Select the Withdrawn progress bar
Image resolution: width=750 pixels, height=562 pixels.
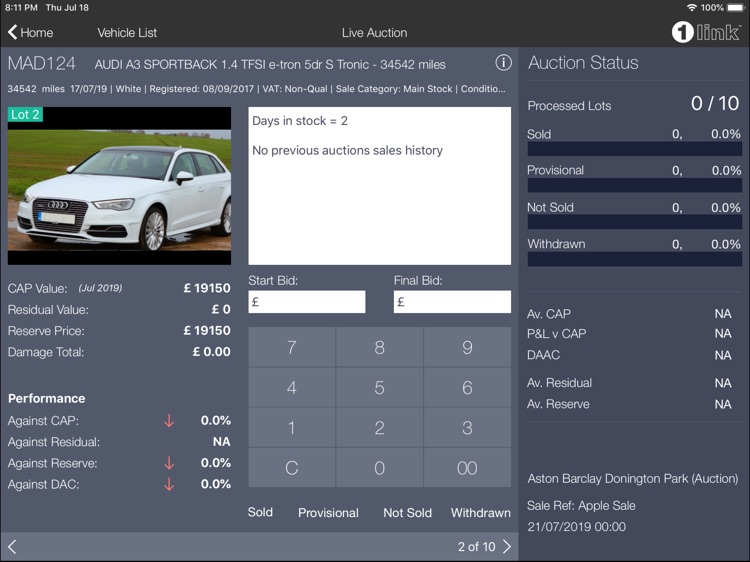point(635,259)
